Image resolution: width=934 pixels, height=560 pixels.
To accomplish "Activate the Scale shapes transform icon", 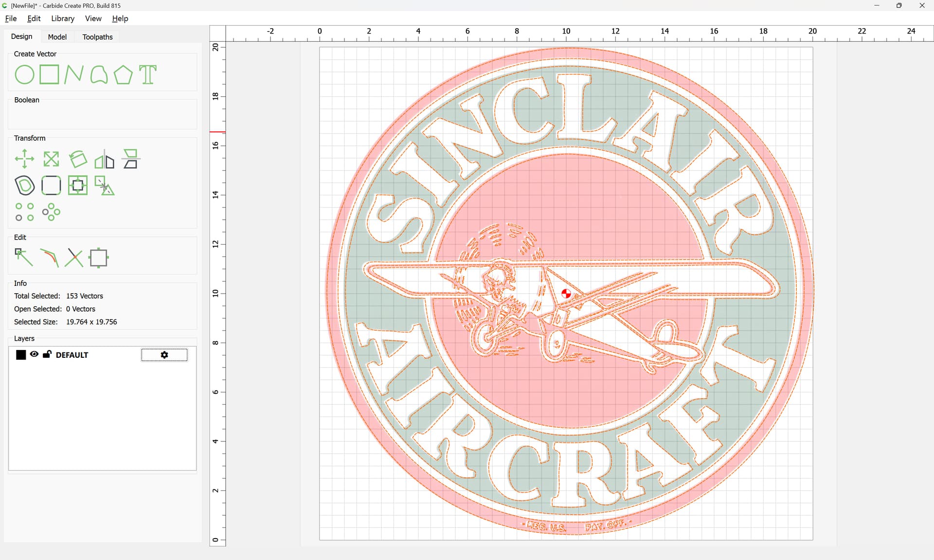I will click(104, 186).
